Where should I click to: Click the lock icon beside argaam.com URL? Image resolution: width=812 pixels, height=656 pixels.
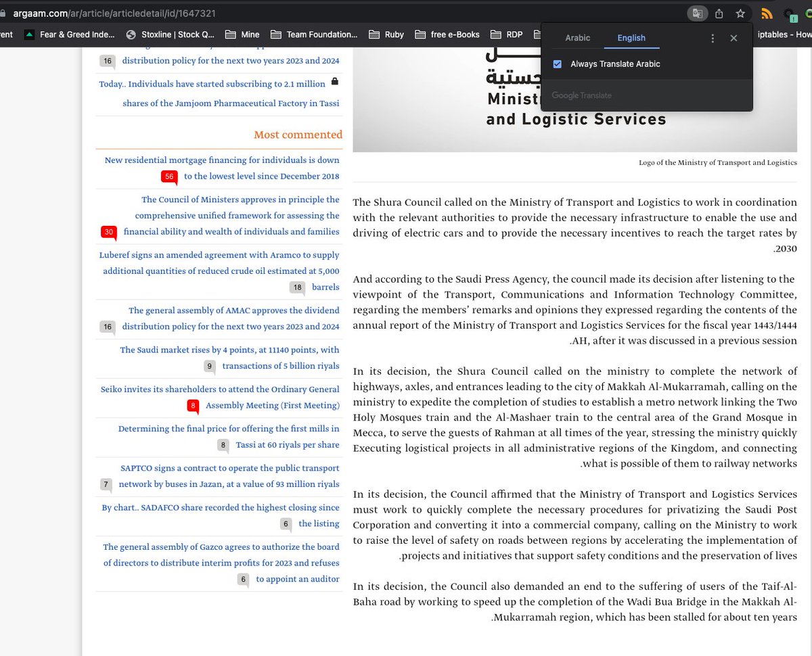[3, 13]
